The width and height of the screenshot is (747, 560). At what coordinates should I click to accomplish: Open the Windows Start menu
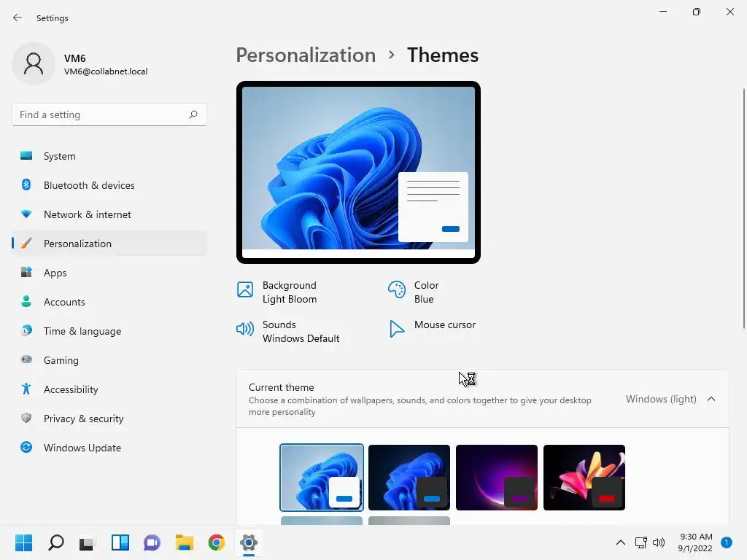click(24, 542)
